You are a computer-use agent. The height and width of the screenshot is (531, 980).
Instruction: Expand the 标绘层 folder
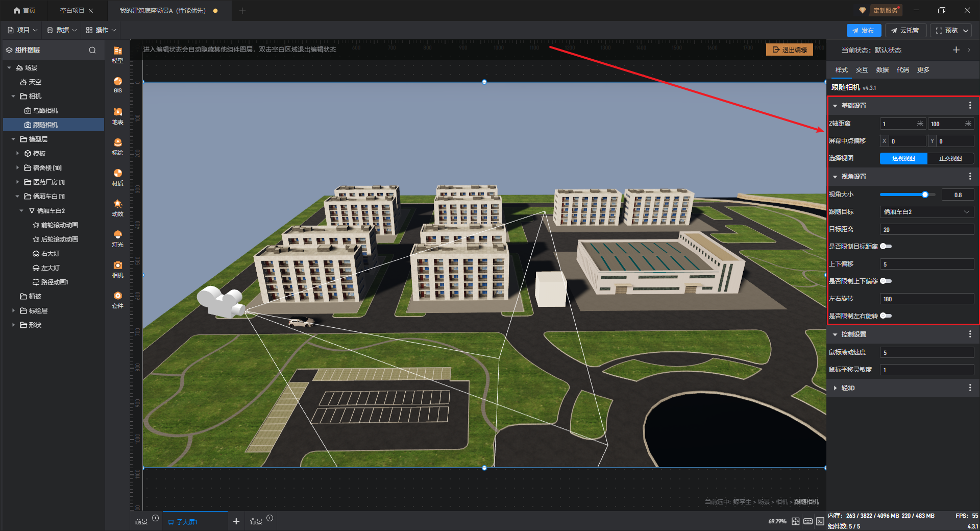13,310
